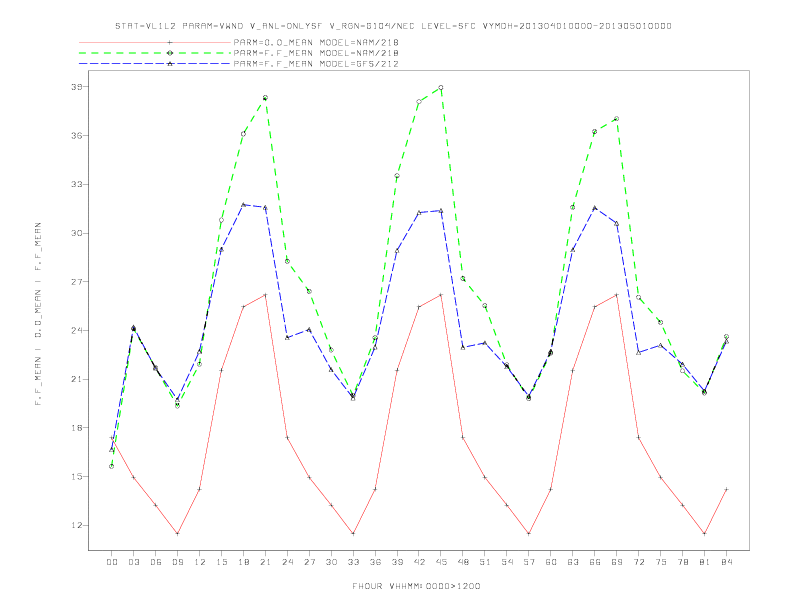Select legend entry PARM=O.O_MEAN MODEL=NAM/218
Viewport: 792px width, 612px height.
[316, 42]
